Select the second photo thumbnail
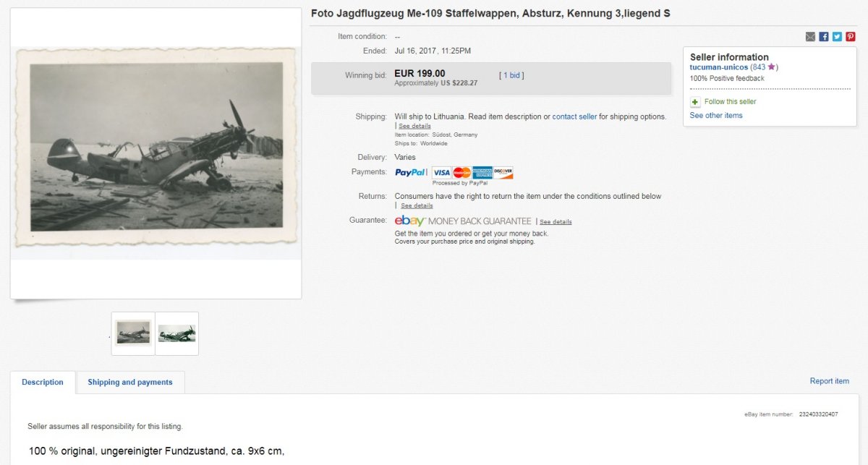The image size is (868, 465). pos(176,333)
